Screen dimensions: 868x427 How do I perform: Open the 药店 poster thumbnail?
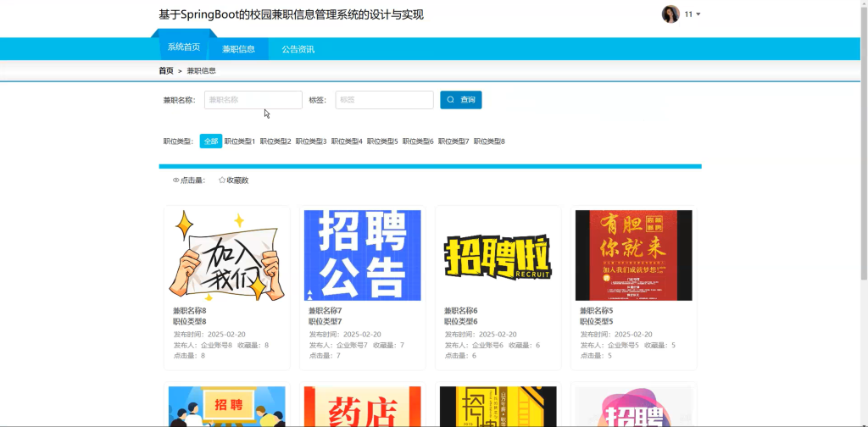coord(363,407)
